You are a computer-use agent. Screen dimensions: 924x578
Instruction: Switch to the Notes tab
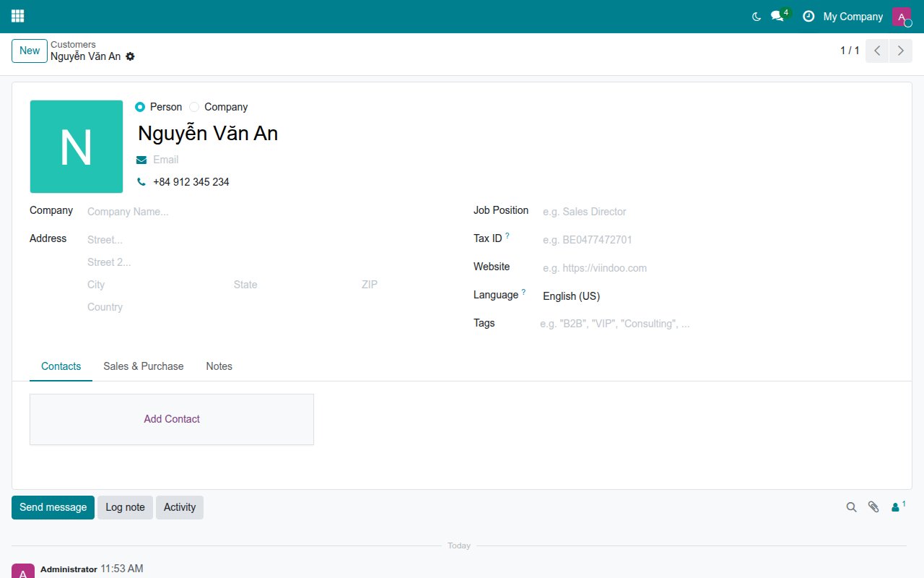(x=219, y=366)
